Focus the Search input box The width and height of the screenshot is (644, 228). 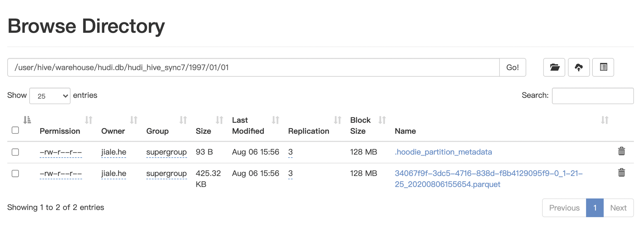click(x=593, y=96)
